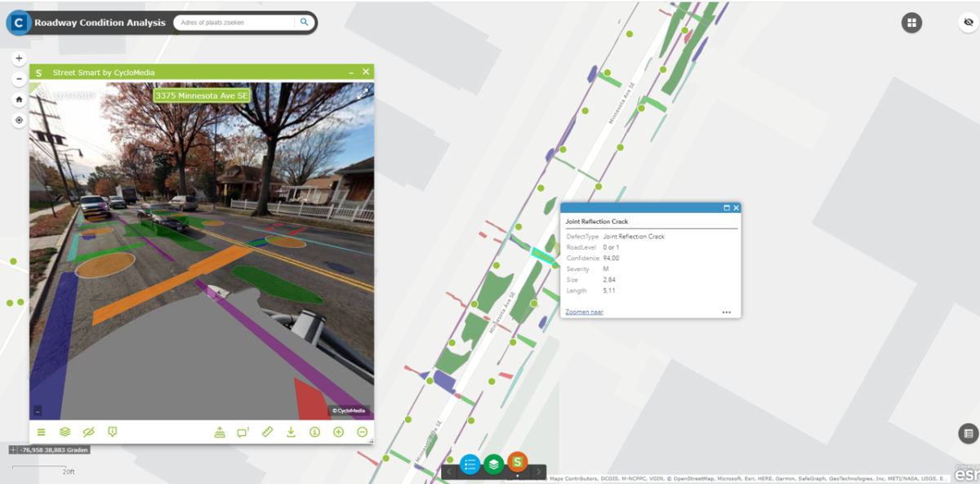980x484 pixels.
Task: Open the Street Smart hamburger menu
Action: pos(41,431)
